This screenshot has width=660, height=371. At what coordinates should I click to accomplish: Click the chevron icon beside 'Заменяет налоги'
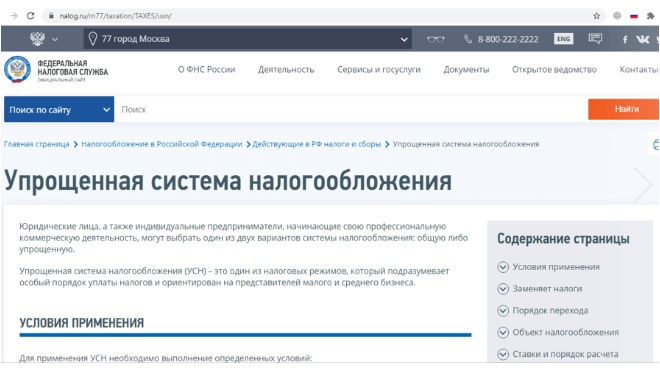503,289
